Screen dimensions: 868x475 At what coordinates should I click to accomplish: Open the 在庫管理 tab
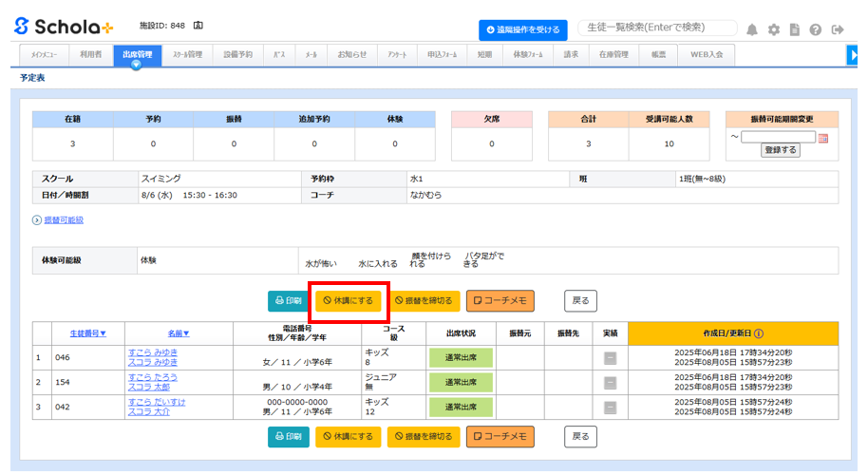[x=613, y=55]
